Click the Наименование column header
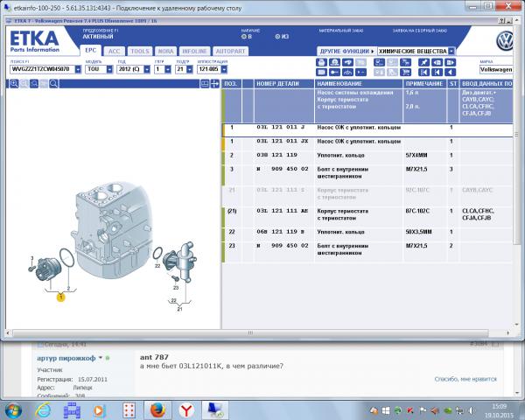 (x=358, y=84)
